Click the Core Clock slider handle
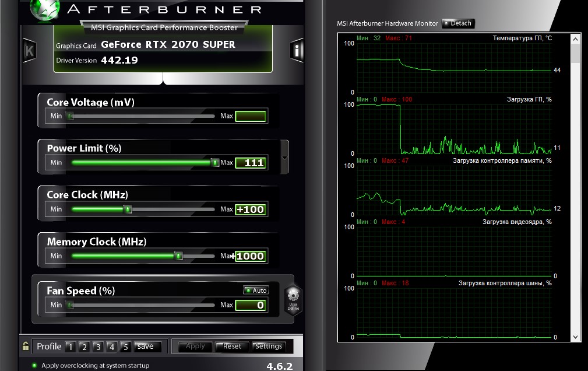Screen dimensions: 588x371 point(128,209)
